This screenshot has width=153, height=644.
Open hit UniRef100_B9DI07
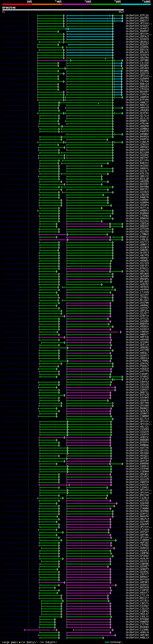(137, 21)
